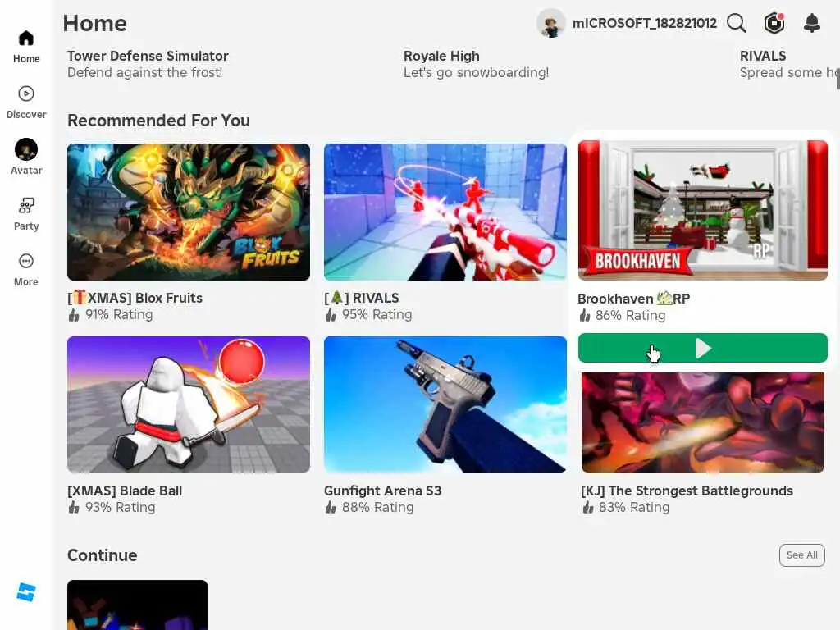Select the RIVALS heading at top right
Screen dimensions: 840x630
pyautogui.click(x=763, y=56)
